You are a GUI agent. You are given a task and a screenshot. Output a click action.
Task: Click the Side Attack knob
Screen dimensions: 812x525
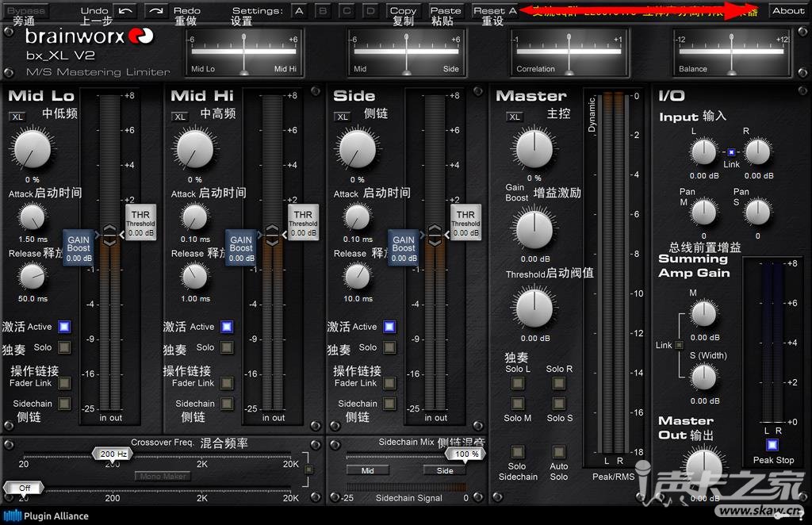point(358,217)
